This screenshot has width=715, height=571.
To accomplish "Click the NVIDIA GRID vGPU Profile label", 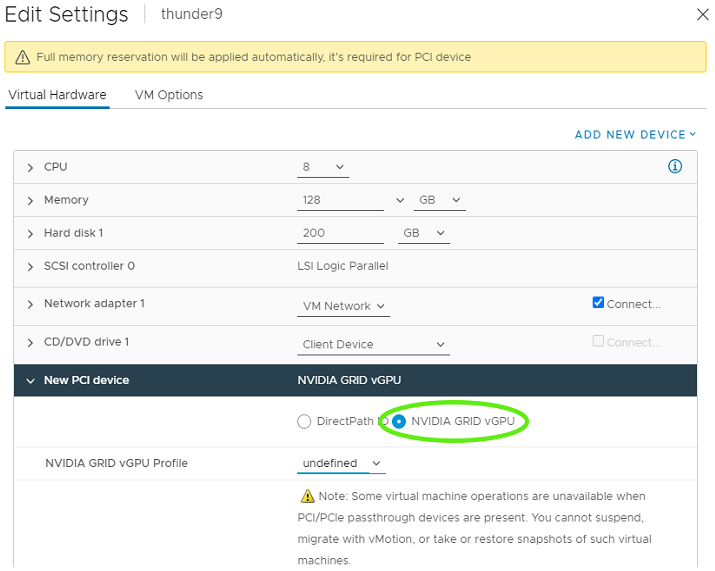I will point(116,463).
